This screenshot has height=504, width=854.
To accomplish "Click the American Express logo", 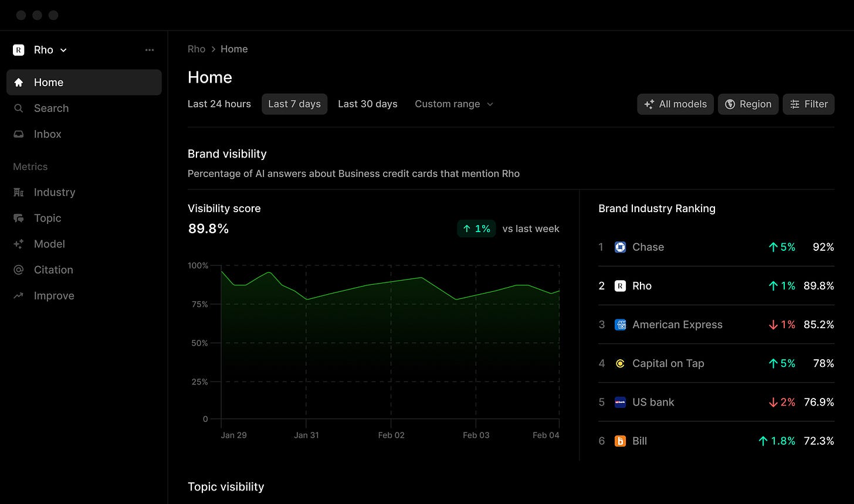I will [x=620, y=324].
